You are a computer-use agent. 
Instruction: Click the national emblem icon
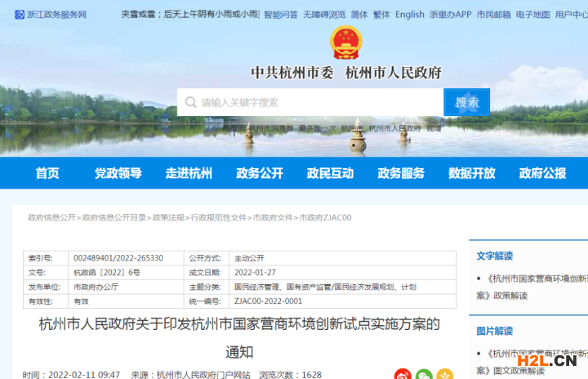point(346,42)
